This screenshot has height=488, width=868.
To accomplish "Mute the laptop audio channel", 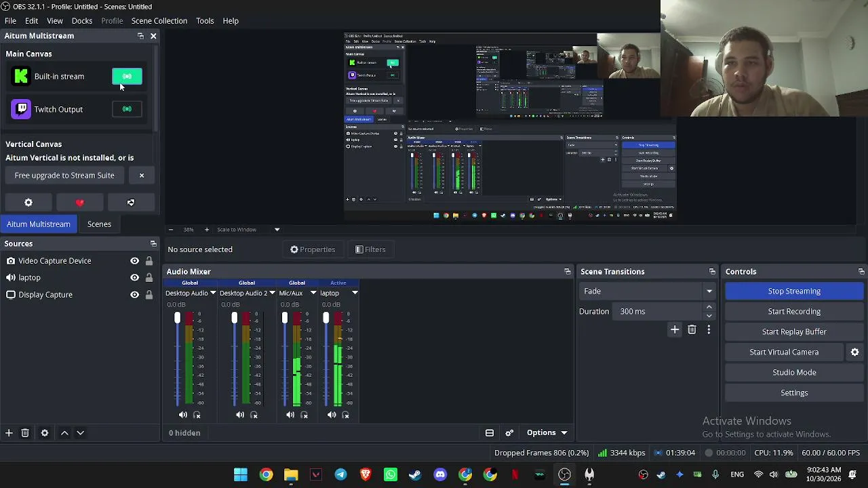I will [x=332, y=415].
